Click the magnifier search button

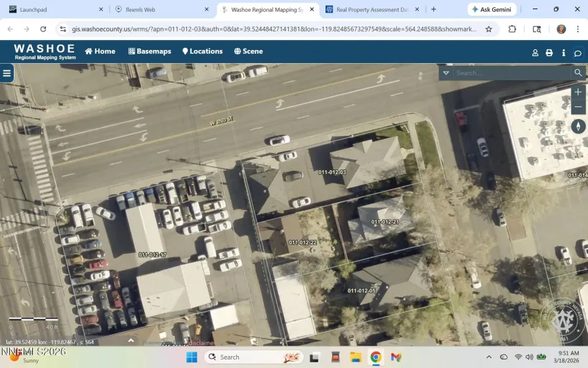[x=578, y=73]
